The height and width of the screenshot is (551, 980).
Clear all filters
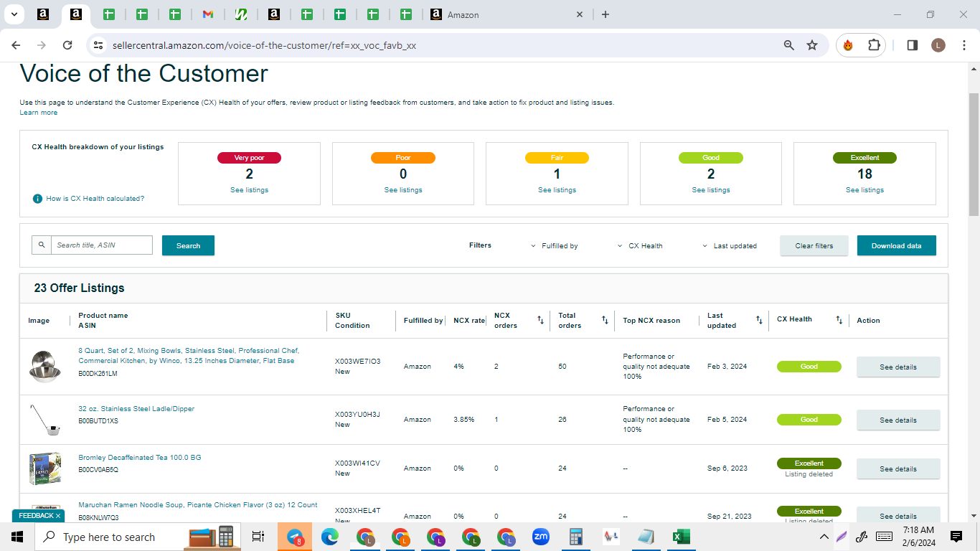(814, 245)
